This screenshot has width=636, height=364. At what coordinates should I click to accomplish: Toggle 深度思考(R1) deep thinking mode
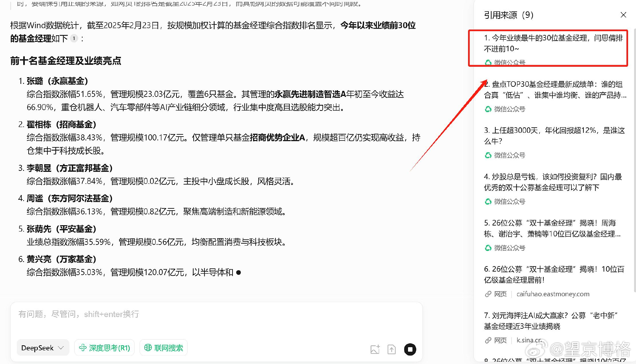[x=105, y=348]
